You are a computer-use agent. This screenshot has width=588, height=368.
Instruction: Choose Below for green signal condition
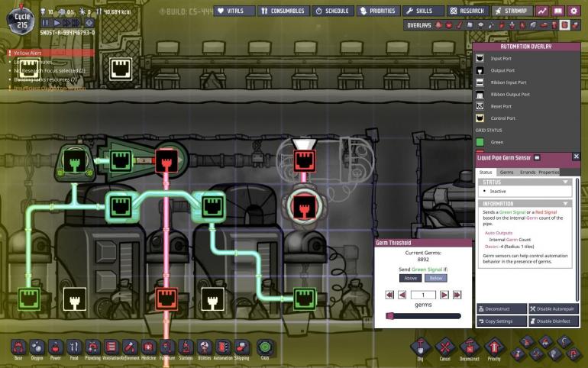[x=436, y=278]
